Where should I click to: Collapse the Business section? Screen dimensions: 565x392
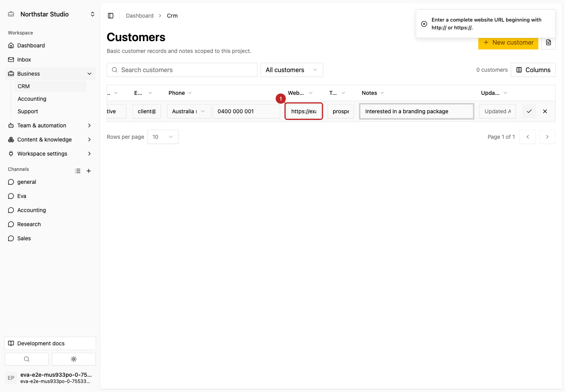click(50, 74)
